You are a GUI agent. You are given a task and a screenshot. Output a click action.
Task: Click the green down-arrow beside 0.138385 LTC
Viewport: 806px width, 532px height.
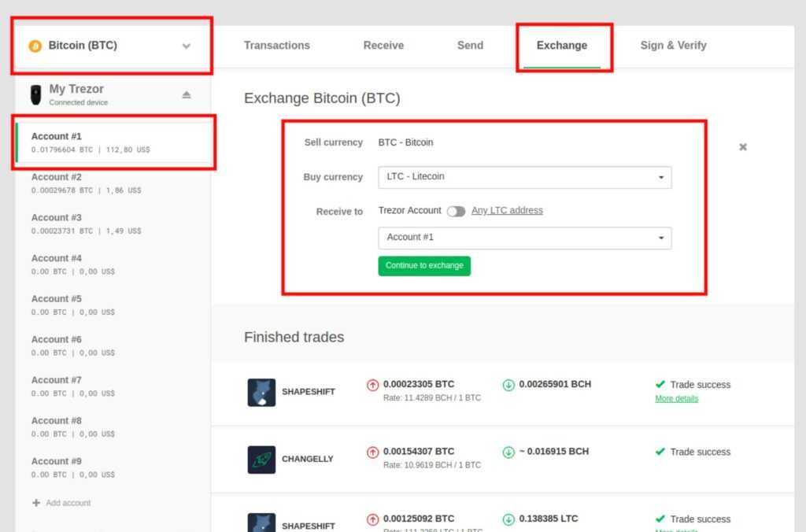pyautogui.click(x=508, y=519)
